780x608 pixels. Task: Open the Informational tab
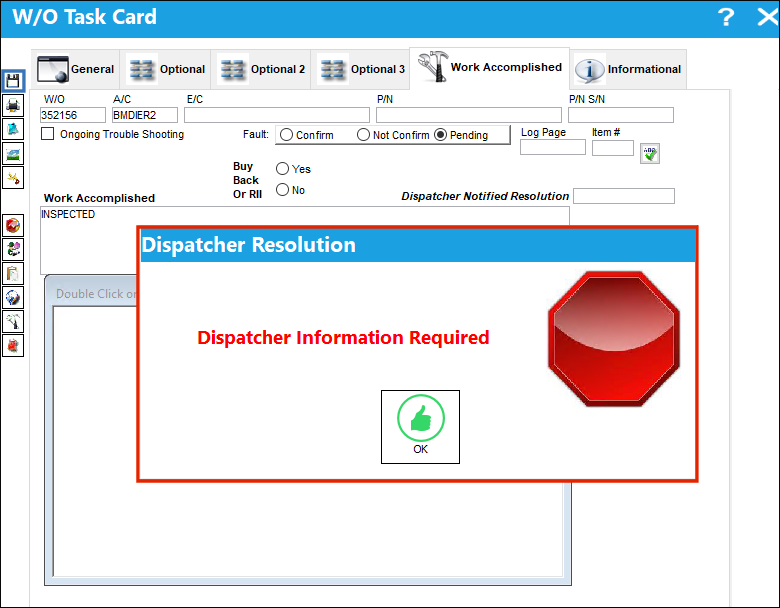[x=628, y=69]
